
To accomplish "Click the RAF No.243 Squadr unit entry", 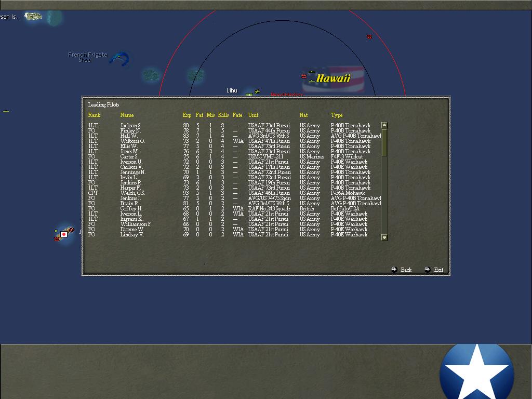I will pos(270,209).
